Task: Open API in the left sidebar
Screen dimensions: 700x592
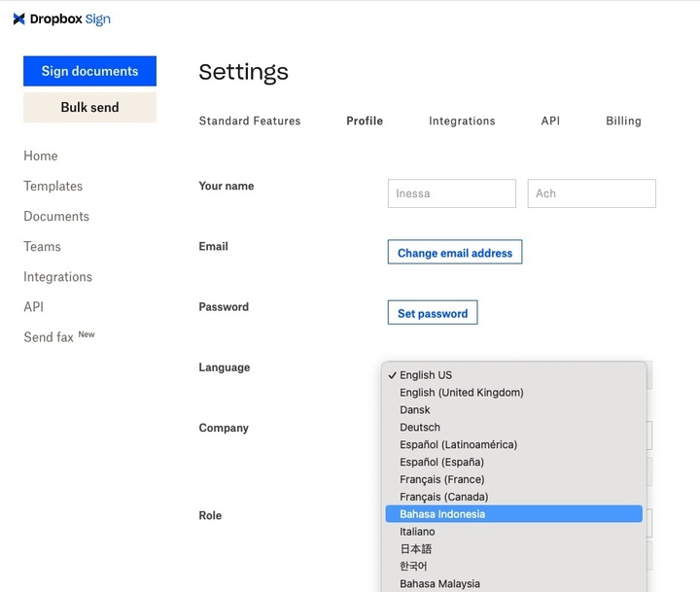Action: 33,307
